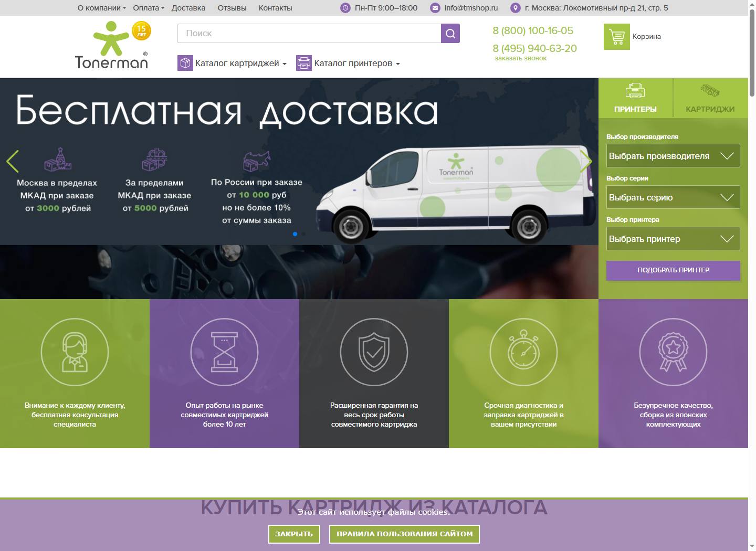The image size is (756, 551).
Task: Switch to the КАРТРИДЖИ tab
Action: click(710, 98)
